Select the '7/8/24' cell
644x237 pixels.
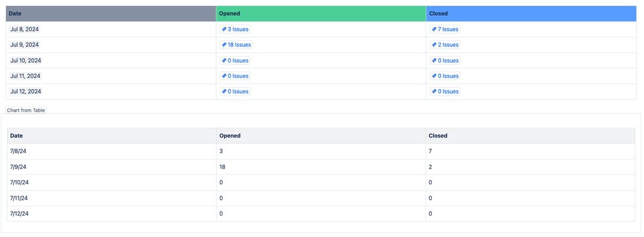click(112, 151)
